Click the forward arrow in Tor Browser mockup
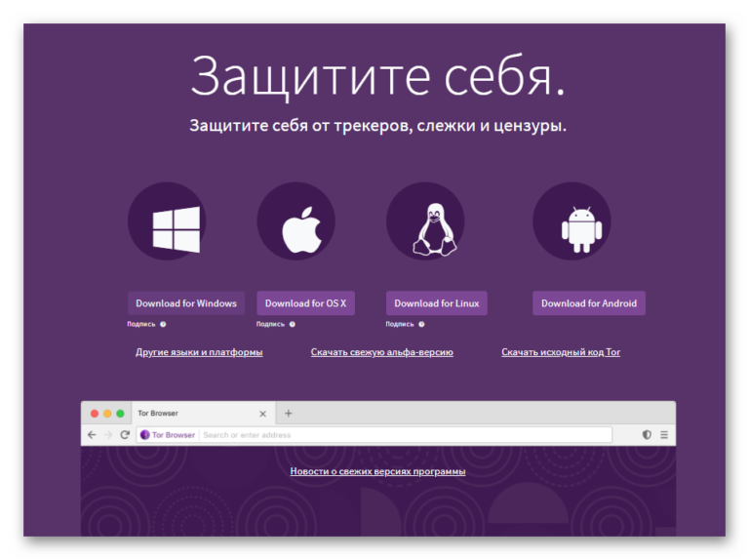 [x=108, y=435]
